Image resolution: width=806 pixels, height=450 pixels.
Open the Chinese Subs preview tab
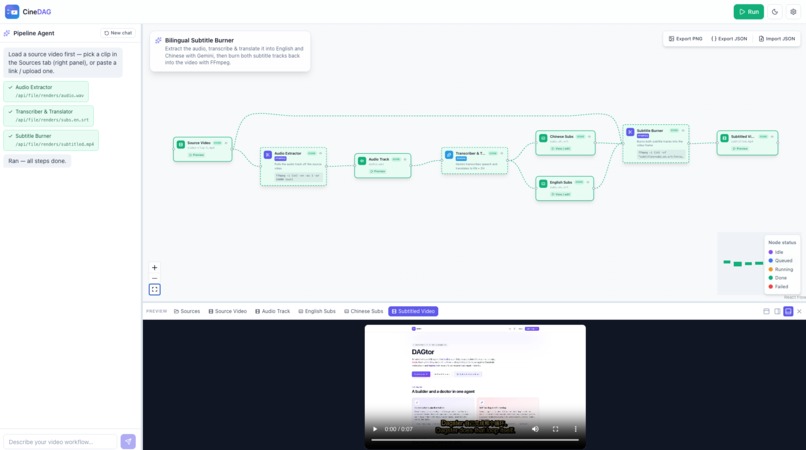pyautogui.click(x=364, y=311)
